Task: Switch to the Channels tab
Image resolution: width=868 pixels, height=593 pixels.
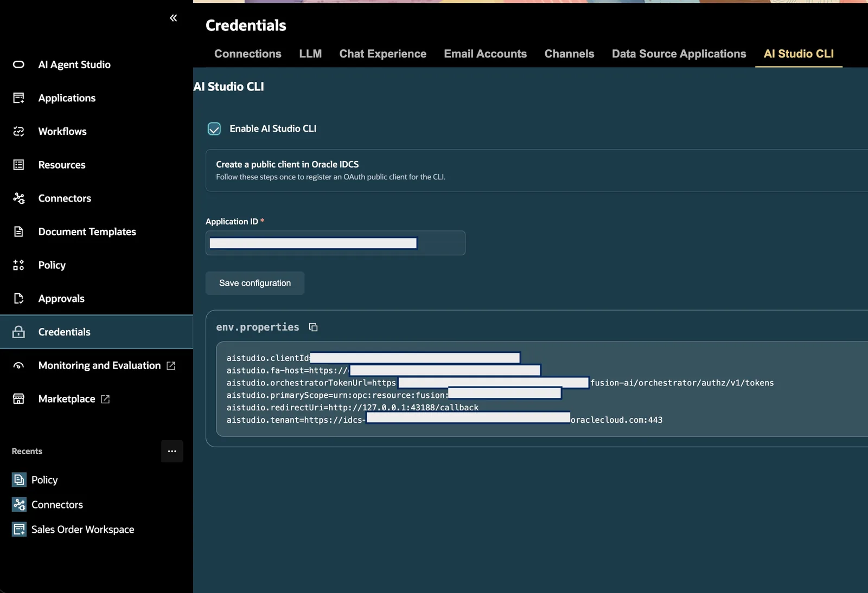Action: pyautogui.click(x=570, y=54)
